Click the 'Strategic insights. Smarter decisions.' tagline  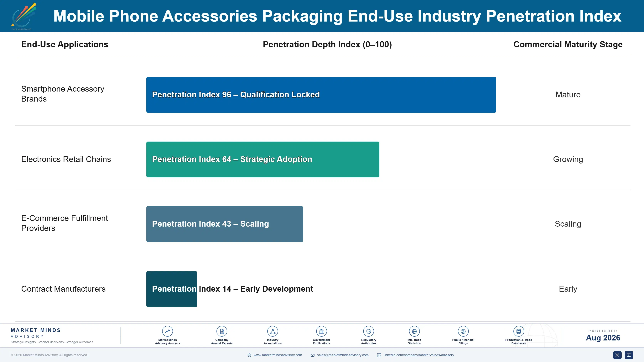[52, 342]
